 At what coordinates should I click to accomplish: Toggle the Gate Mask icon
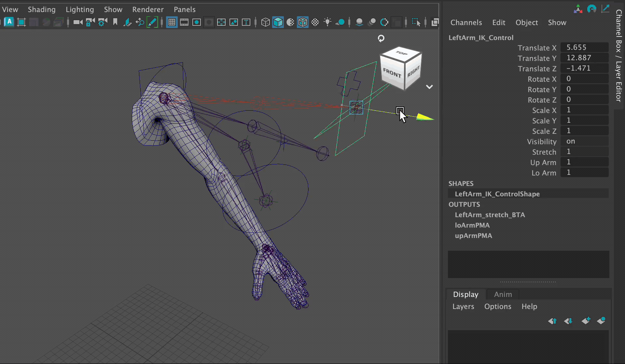pyautogui.click(x=209, y=22)
